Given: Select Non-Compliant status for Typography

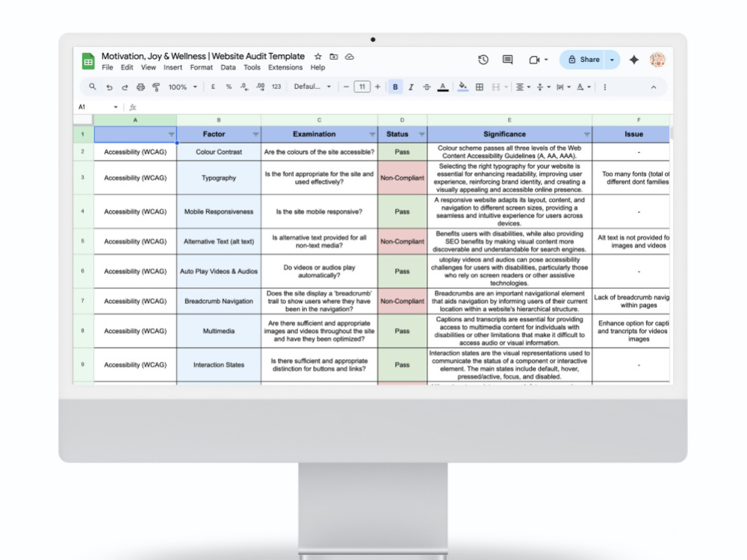Looking at the screenshot, I should click(x=402, y=178).
